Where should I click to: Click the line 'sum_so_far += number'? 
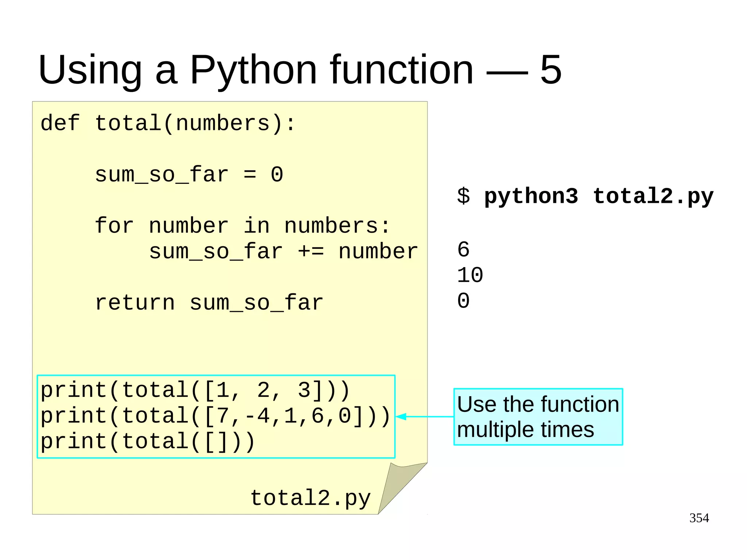click(x=283, y=251)
